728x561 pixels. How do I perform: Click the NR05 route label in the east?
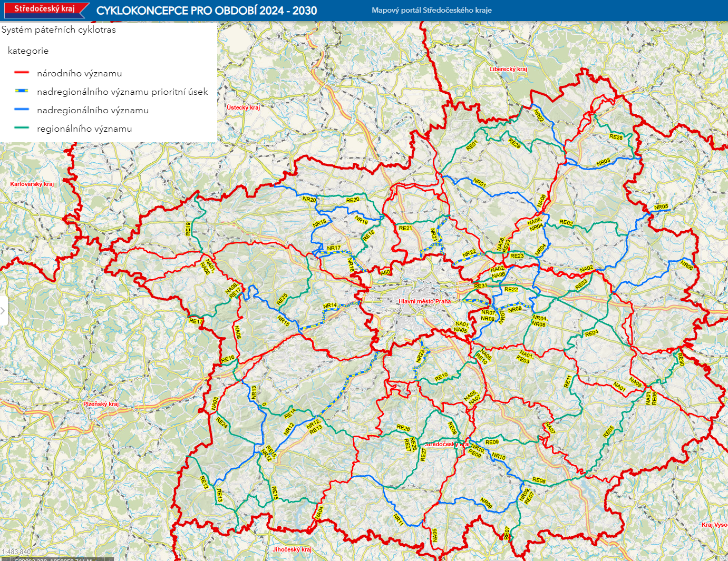pos(661,207)
